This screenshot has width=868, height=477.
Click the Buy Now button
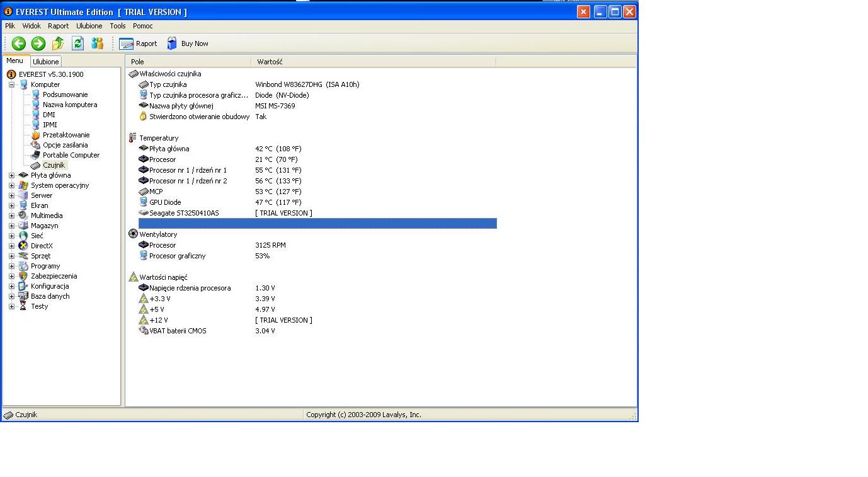[188, 43]
